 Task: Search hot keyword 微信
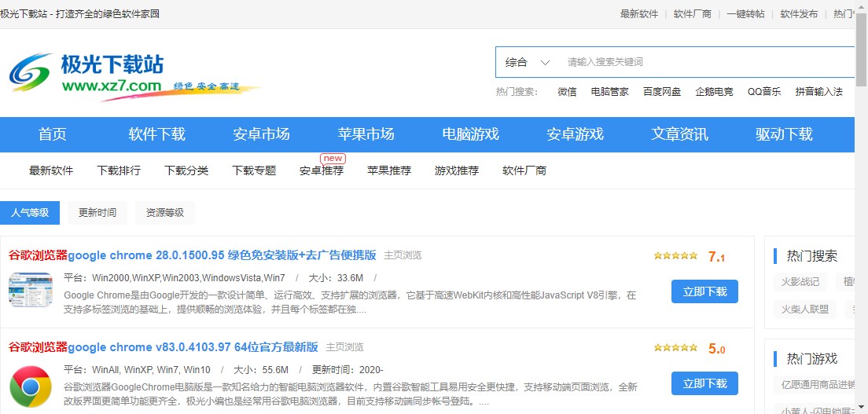coord(567,92)
